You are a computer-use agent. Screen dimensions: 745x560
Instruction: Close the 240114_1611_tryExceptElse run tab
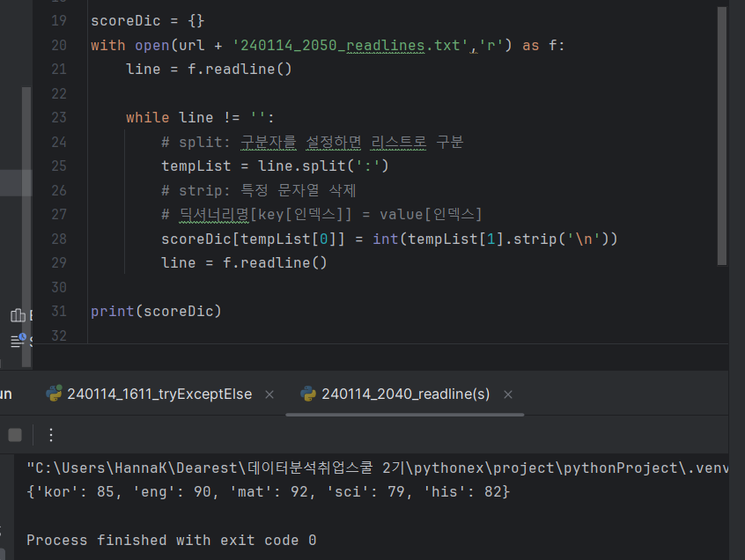coord(269,394)
